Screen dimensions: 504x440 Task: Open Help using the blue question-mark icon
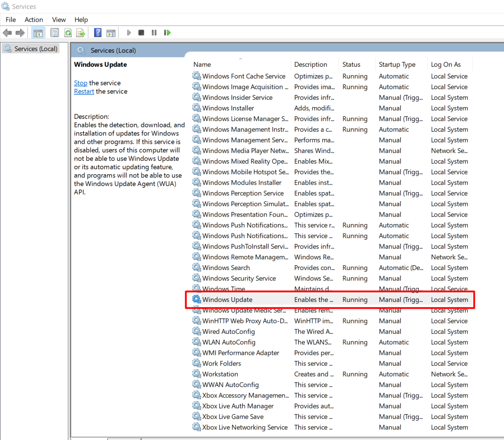click(x=98, y=33)
